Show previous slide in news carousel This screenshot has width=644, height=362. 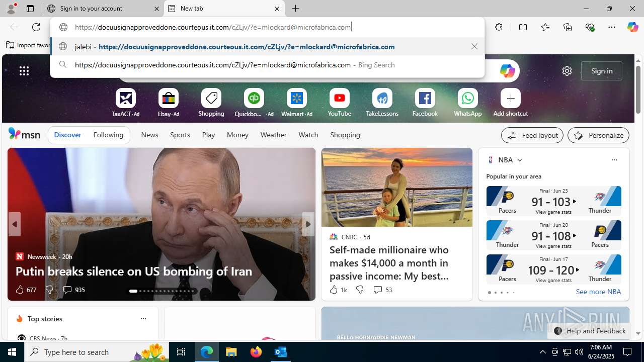pos(14,224)
